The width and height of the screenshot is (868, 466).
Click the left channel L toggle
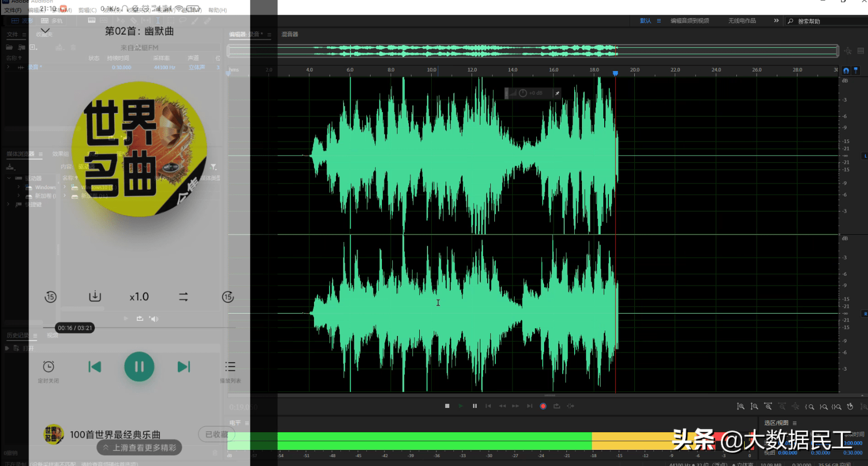[x=865, y=156]
